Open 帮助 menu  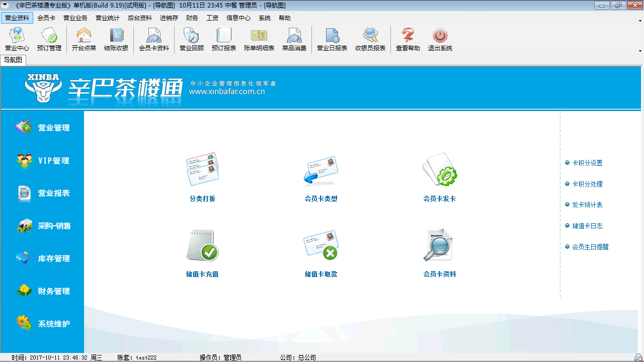pos(285,18)
